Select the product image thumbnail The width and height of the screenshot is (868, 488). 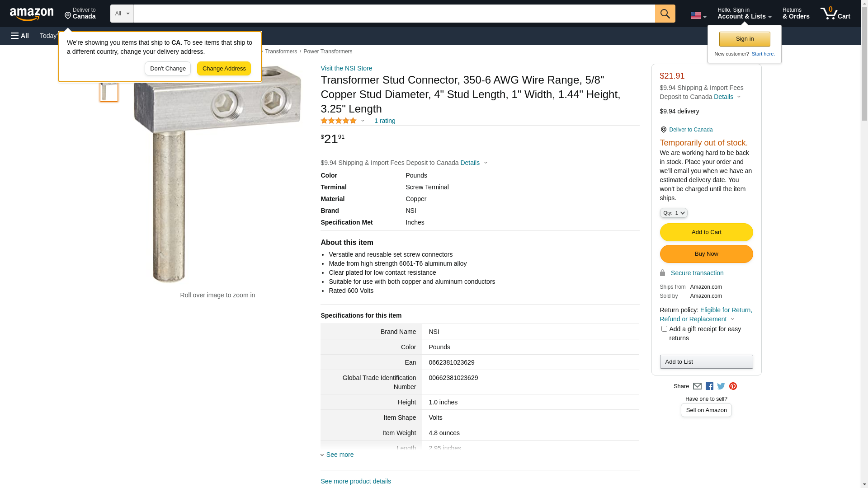coord(109,90)
